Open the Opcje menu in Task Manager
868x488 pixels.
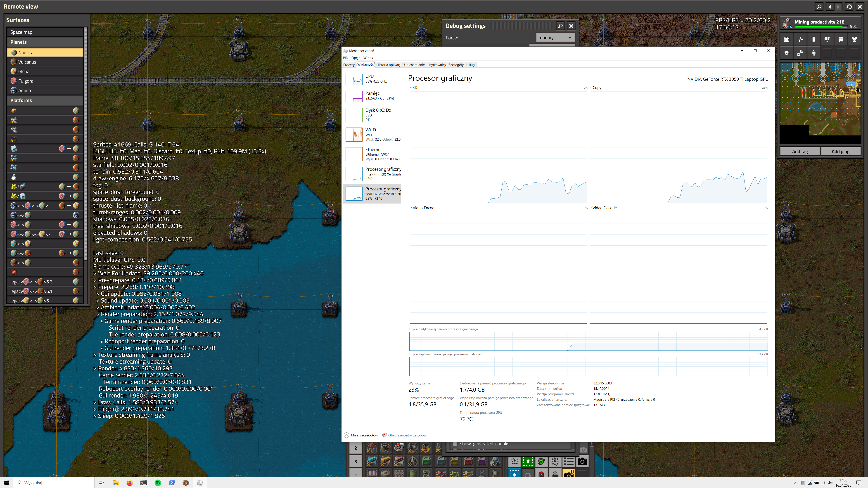click(x=356, y=58)
